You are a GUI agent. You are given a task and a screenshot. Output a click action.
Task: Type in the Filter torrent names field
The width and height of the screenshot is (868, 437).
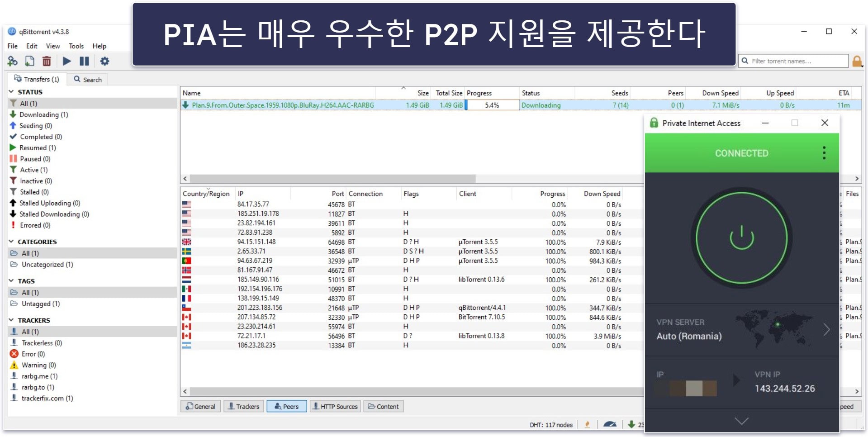793,61
